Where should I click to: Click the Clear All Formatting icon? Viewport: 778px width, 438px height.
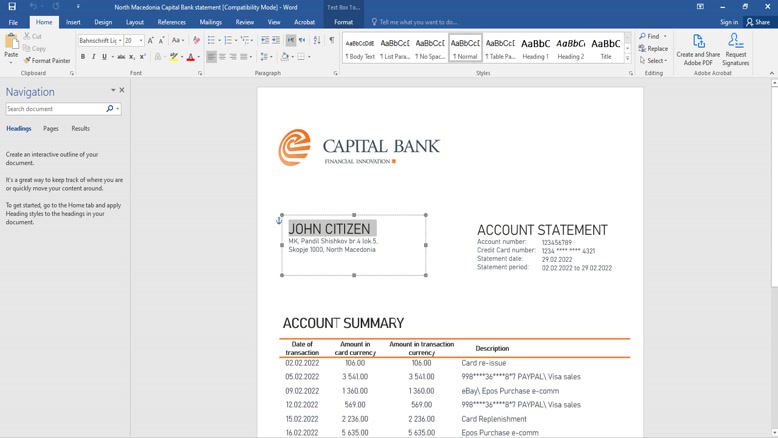196,41
